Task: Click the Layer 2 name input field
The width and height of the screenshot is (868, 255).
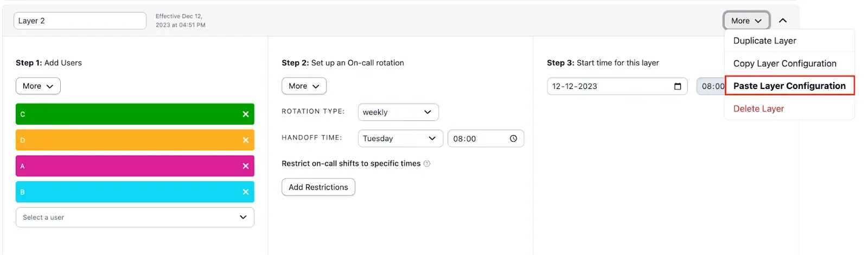Action: click(x=80, y=21)
